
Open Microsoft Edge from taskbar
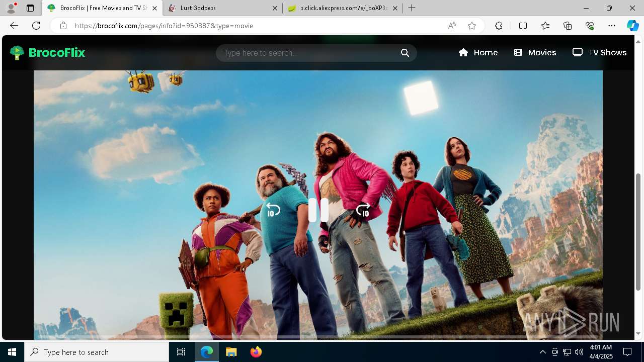pyautogui.click(x=207, y=352)
